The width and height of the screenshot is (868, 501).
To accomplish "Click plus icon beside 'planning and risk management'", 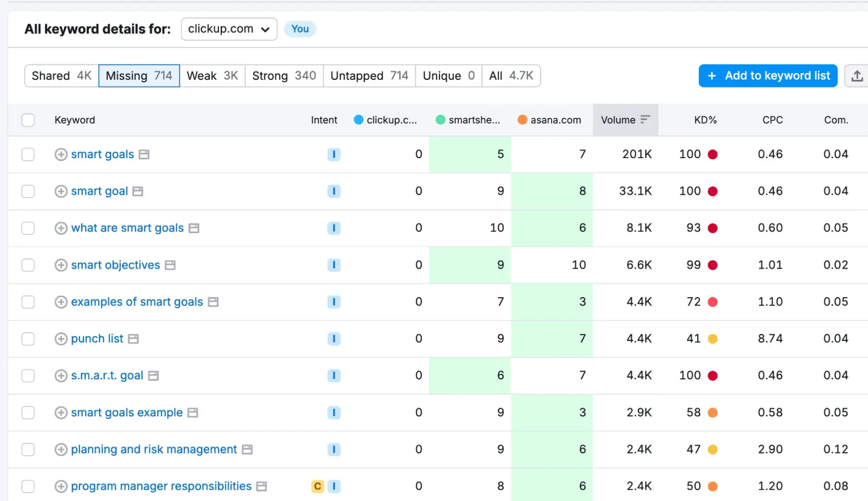I will click(61, 449).
